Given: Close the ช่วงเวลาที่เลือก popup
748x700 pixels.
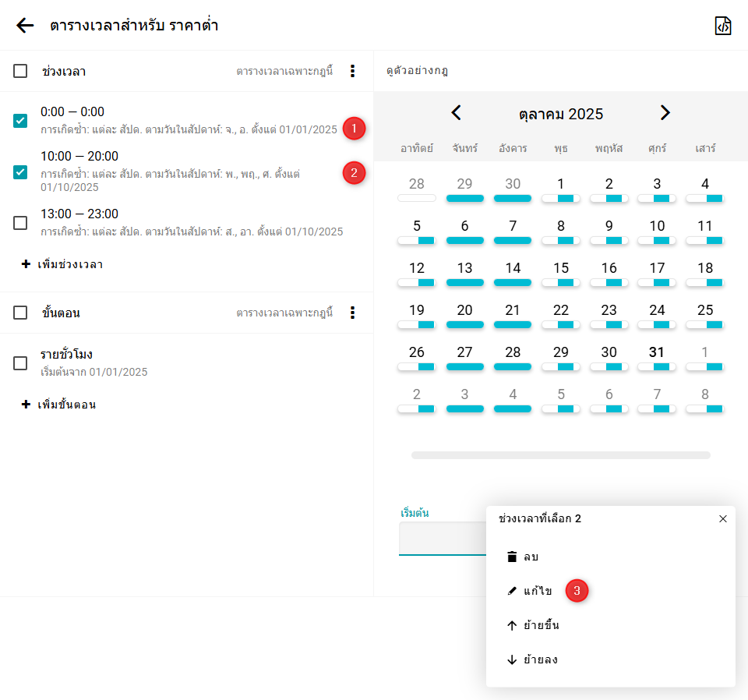Looking at the screenshot, I should pos(722,518).
